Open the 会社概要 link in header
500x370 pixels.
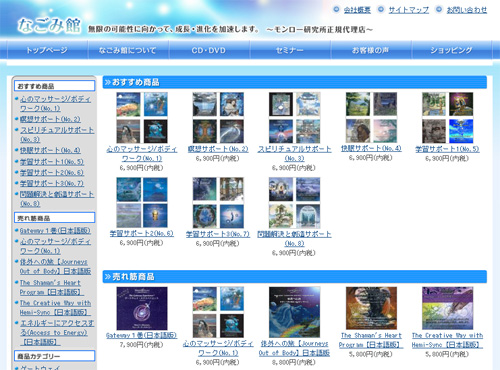(x=357, y=10)
